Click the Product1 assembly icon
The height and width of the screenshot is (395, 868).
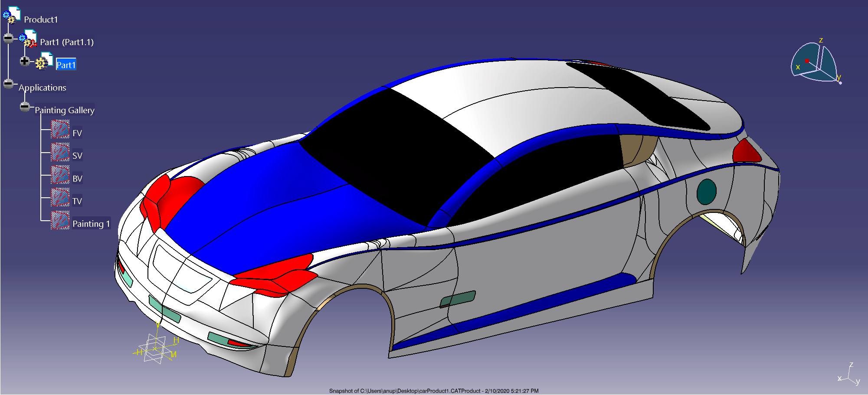click(x=12, y=15)
